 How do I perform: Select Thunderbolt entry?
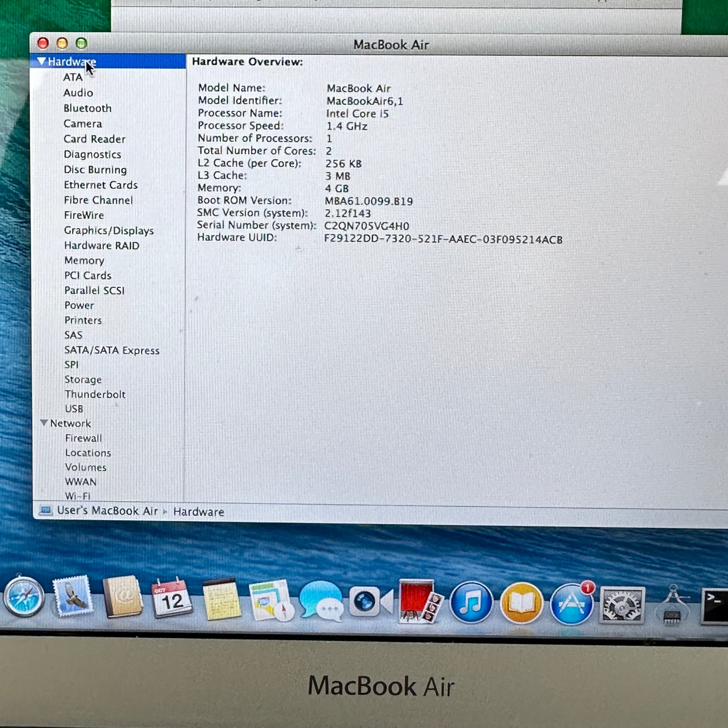95,394
